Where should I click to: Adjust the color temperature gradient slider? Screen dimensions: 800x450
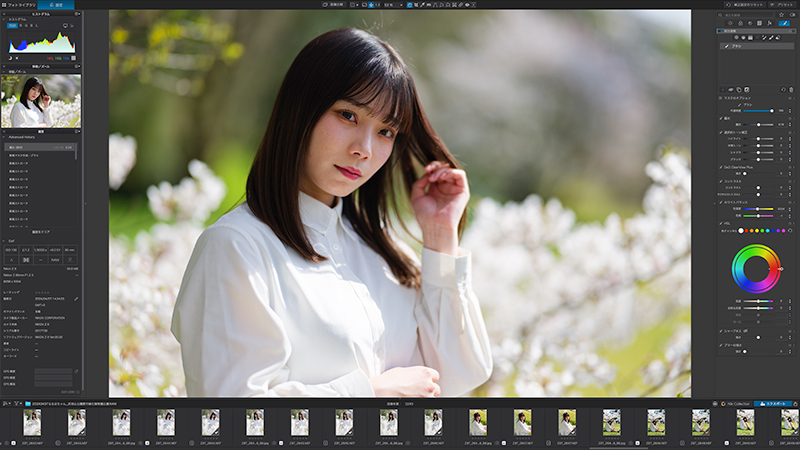pyautogui.click(x=758, y=209)
